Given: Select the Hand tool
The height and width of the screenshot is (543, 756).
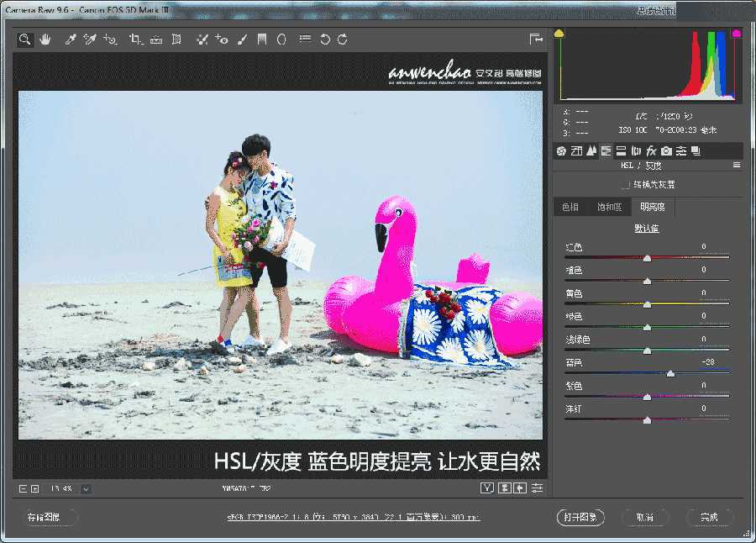Looking at the screenshot, I should (45, 39).
